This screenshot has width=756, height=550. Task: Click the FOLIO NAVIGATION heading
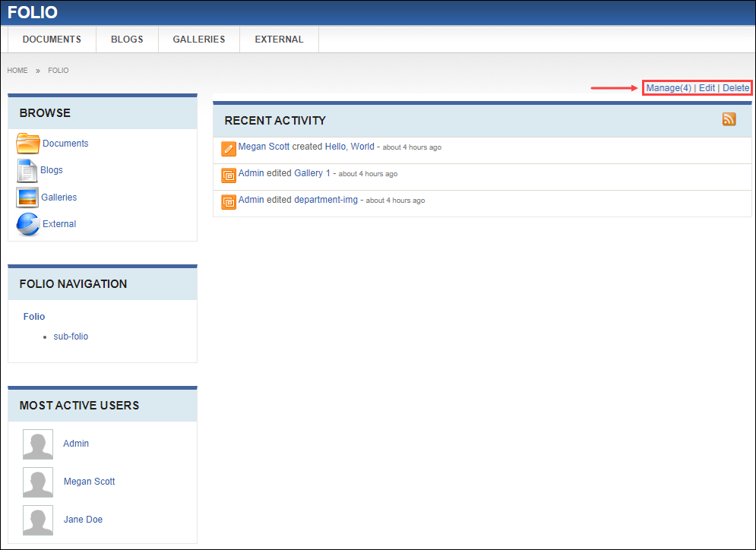coord(73,284)
